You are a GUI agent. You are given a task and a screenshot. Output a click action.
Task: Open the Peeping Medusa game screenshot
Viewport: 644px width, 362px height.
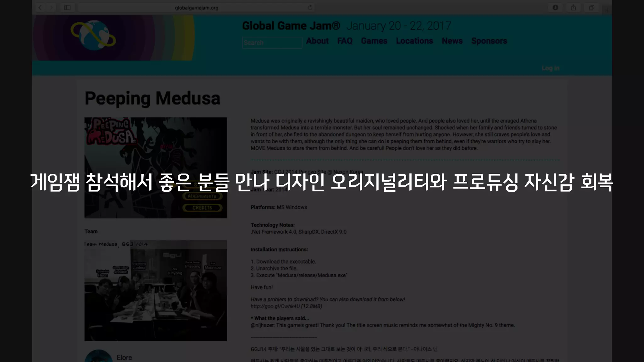coord(156,168)
